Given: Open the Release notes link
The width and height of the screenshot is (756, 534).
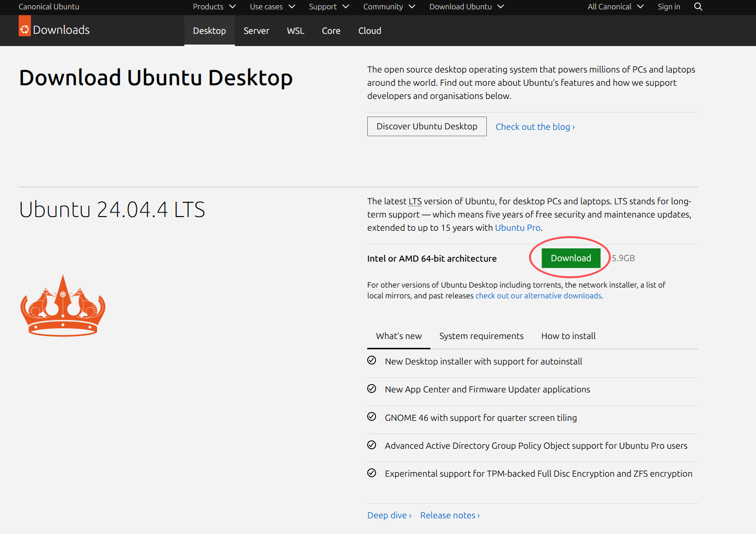Looking at the screenshot, I should click(x=450, y=515).
